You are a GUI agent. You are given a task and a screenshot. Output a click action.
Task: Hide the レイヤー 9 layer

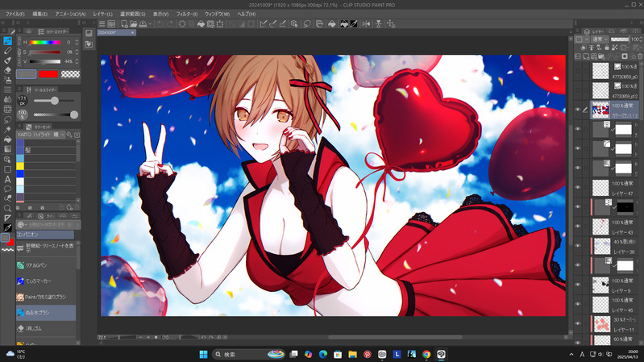coord(577,285)
